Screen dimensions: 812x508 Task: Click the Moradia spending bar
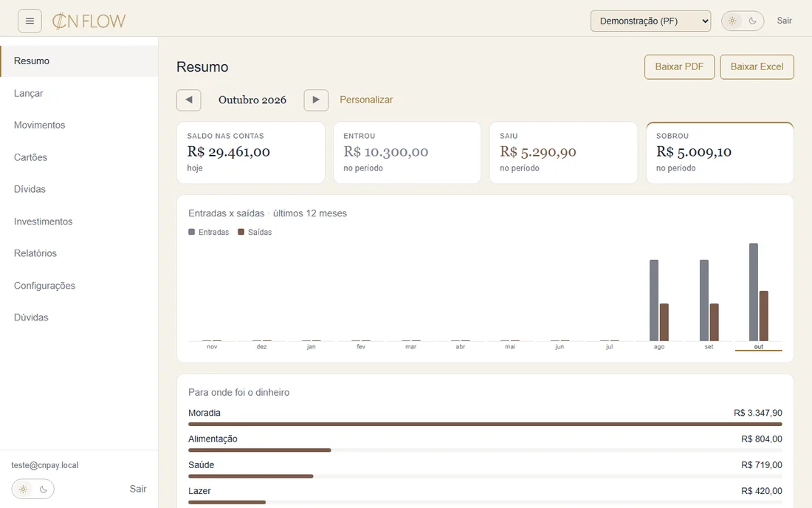485,424
